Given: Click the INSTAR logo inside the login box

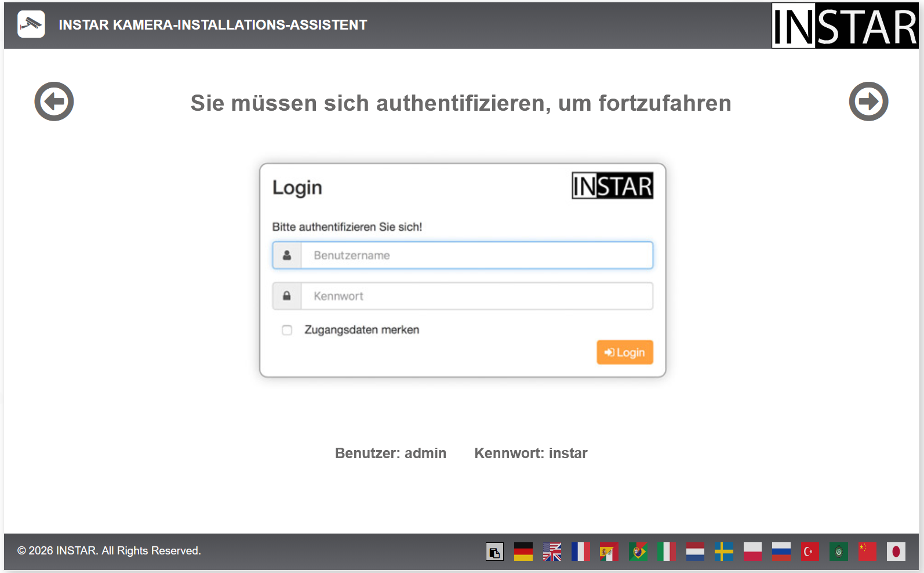Looking at the screenshot, I should [x=612, y=186].
